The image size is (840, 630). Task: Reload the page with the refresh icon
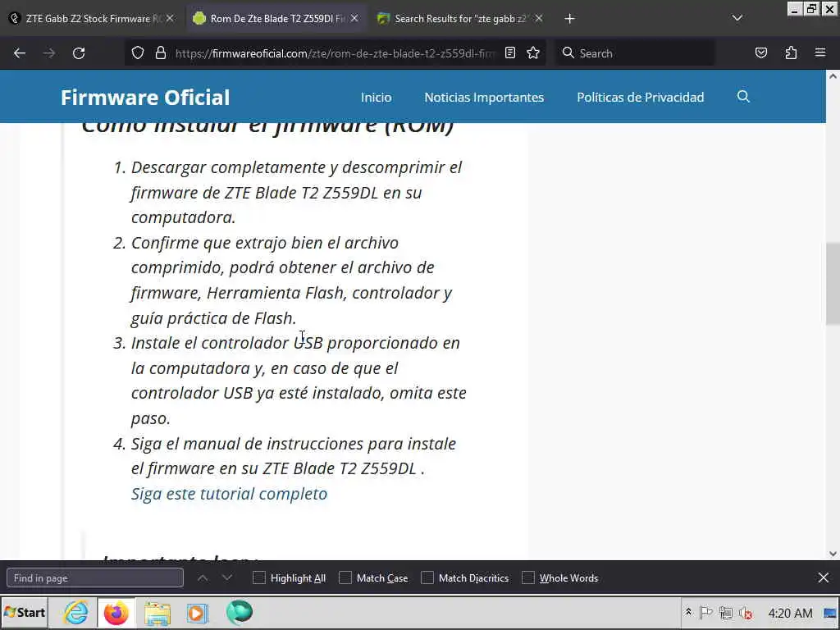click(79, 53)
